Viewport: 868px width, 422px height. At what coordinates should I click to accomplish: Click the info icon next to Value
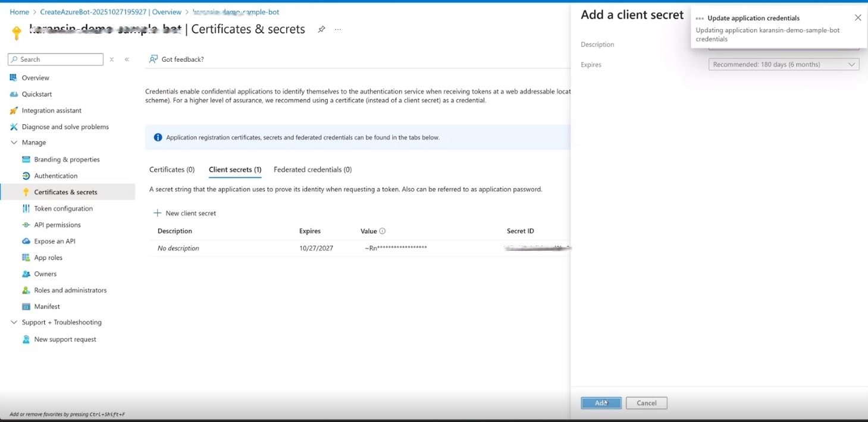pyautogui.click(x=383, y=231)
